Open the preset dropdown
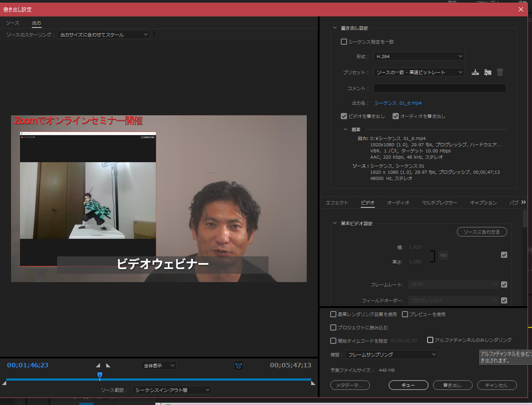Screen dimensions: 532x405 [x=419, y=72]
